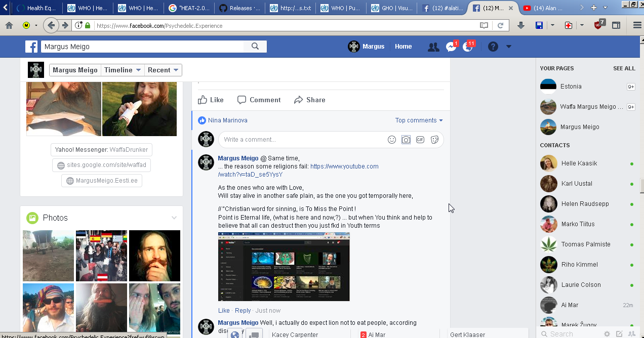Click Facebook search magnifier button
The image size is (644, 338).
pyautogui.click(x=255, y=47)
